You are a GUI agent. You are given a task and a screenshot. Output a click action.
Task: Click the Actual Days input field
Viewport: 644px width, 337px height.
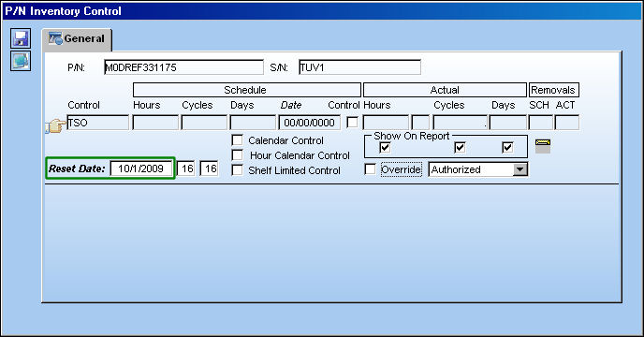coord(507,123)
